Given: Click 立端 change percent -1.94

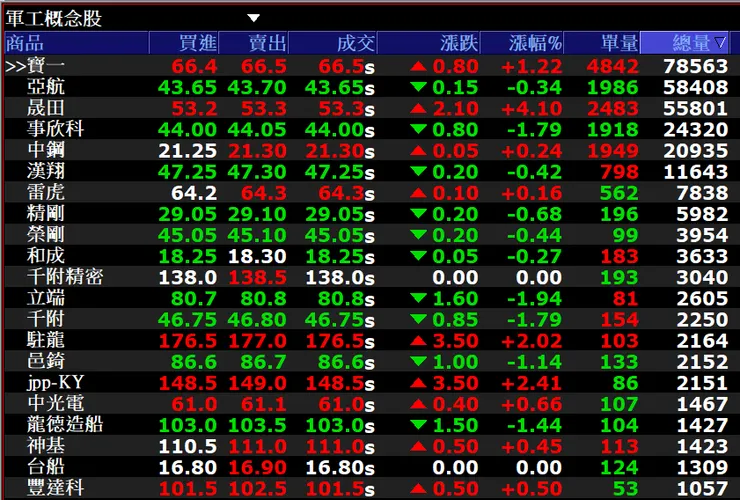Looking at the screenshot, I should [x=534, y=298].
